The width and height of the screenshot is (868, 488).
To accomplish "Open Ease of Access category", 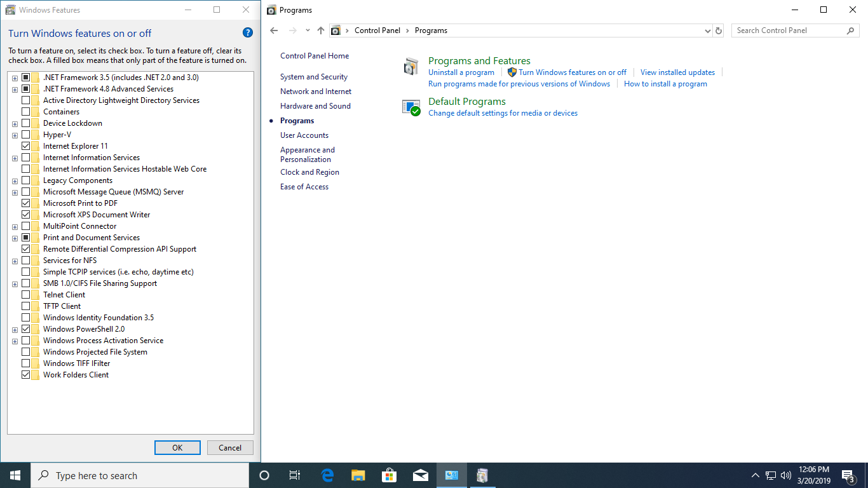I will [x=304, y=187].
